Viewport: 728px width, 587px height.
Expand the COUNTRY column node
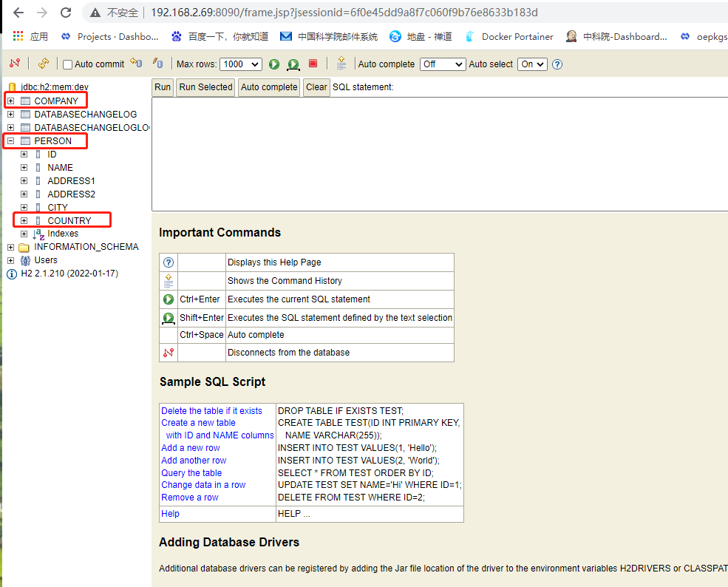24,220
